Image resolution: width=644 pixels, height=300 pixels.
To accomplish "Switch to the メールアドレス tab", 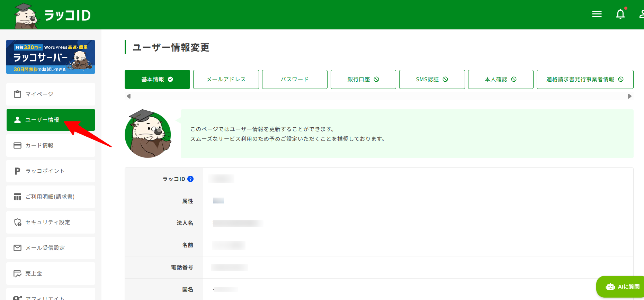I will 226,79.
